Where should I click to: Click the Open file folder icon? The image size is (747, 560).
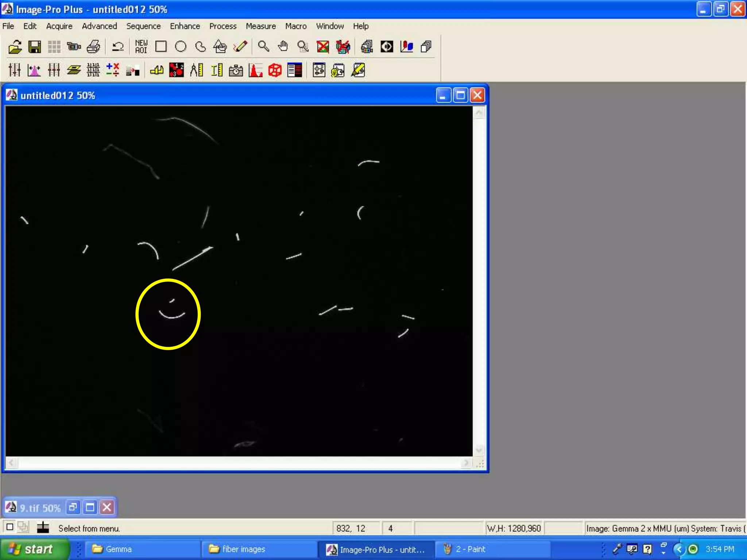coord(15,47)
